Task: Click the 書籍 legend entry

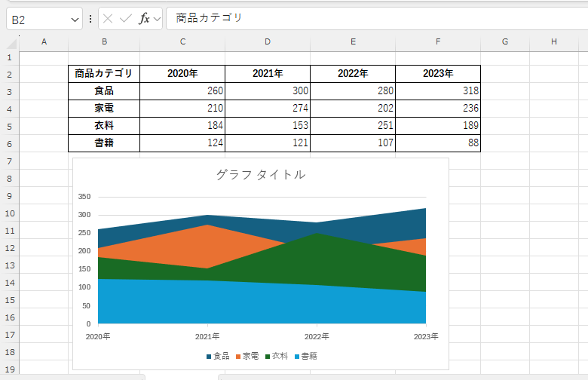Action: [x=305, y=356]
